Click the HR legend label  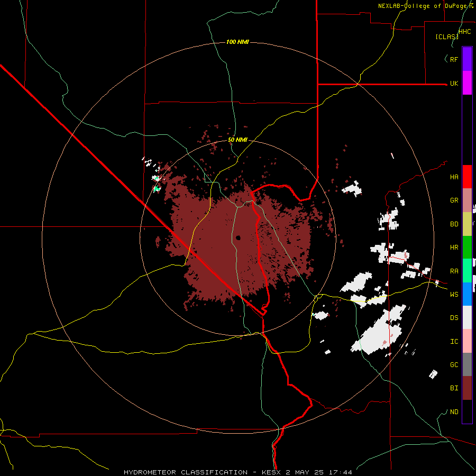click(454, 248)
